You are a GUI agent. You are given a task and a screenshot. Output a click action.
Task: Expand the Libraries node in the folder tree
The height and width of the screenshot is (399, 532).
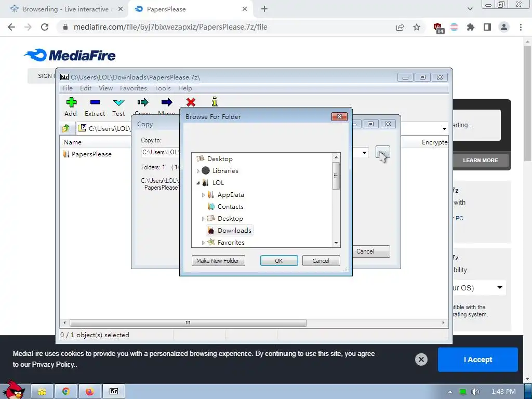tap(198, 171)
